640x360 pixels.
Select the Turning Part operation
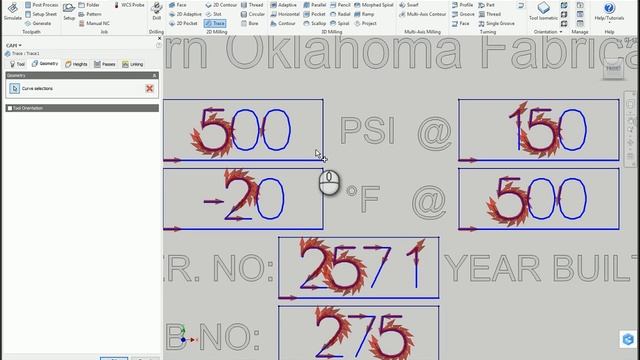[486, 5]
